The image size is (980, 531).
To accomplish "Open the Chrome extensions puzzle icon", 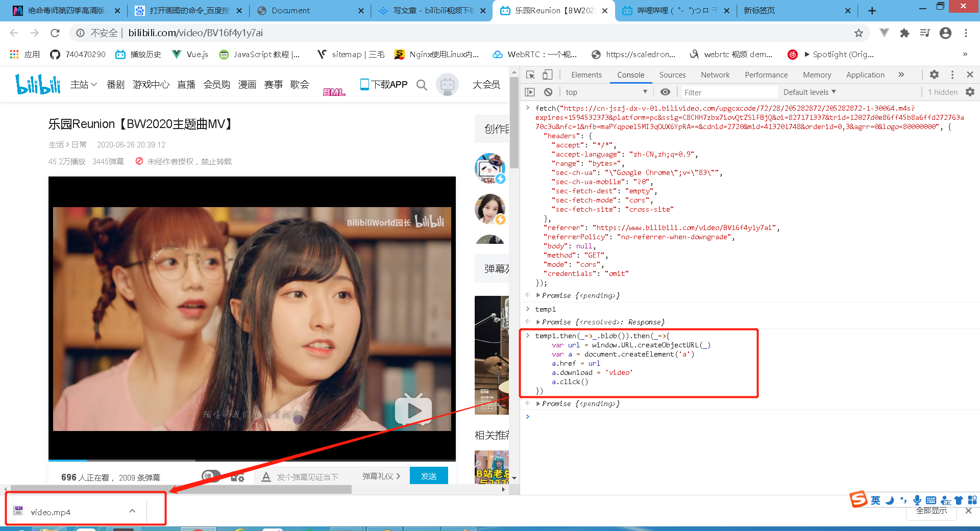I will point(904,33).
